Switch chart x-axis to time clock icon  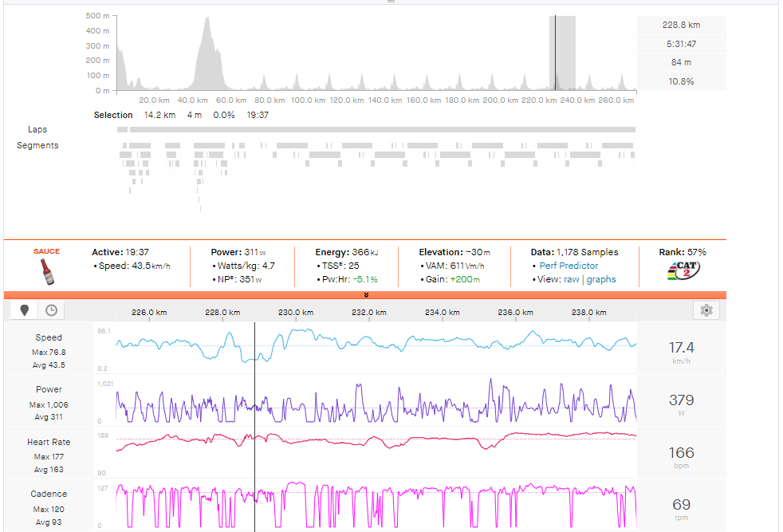click(x=51, y=310)
